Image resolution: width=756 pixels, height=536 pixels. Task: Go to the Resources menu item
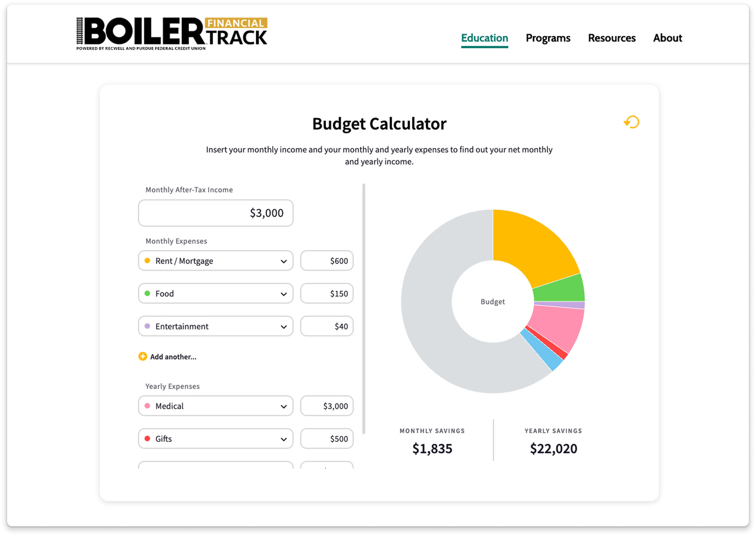coord(611,38)
